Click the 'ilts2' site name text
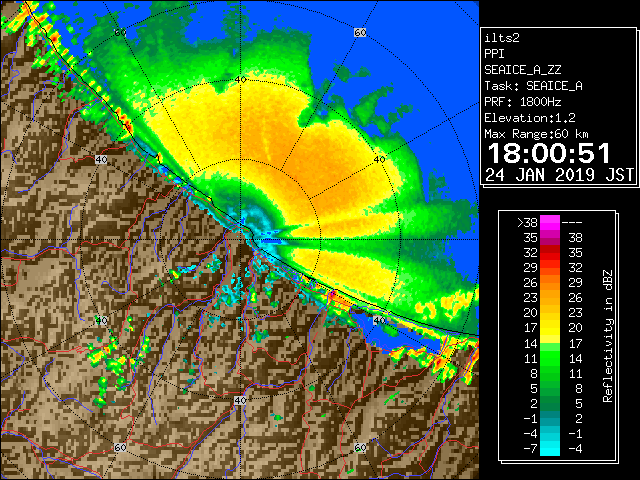This screenshot has height=480, width=640. coord(502,38)
